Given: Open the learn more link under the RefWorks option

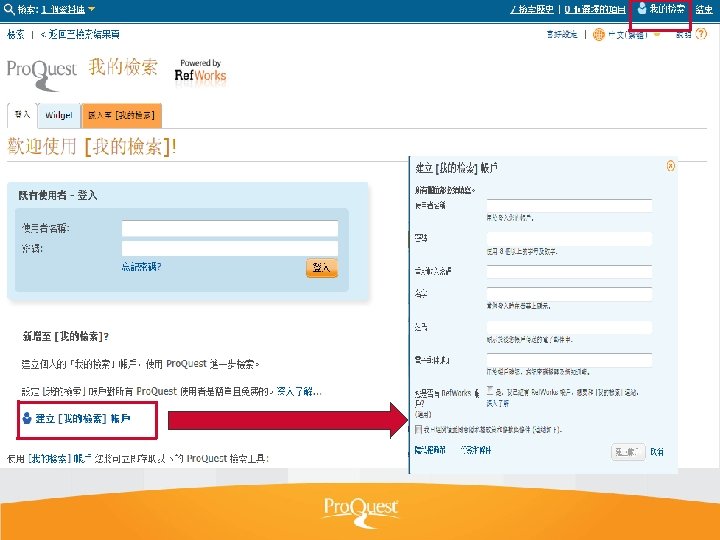Looking at the screenshot, I should click(498, 403).
